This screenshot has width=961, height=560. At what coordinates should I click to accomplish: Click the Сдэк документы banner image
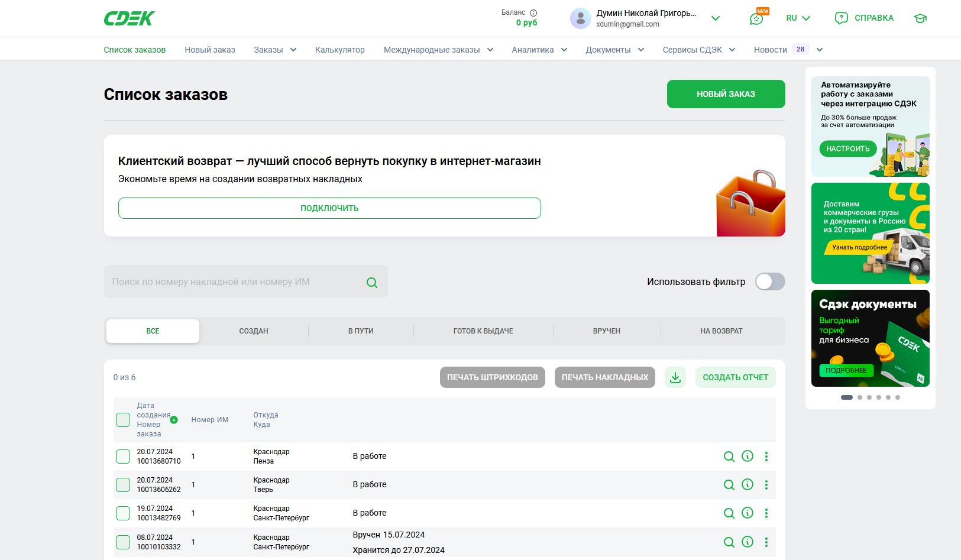point(871,338)
